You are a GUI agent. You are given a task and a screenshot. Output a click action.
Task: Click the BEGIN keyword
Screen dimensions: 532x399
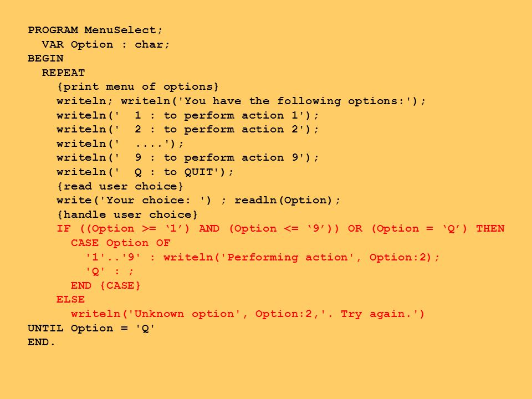[45, 58]
